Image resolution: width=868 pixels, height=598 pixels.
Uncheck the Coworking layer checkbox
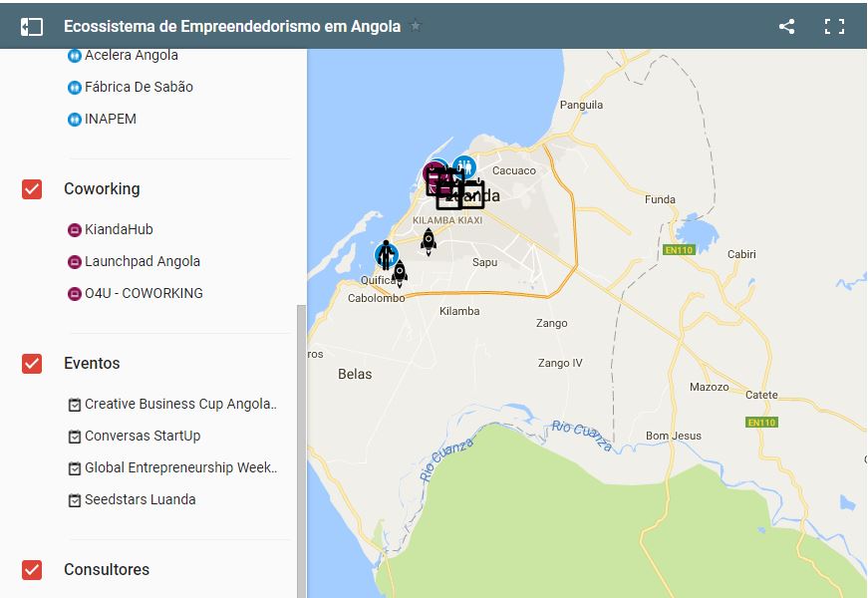(32, 189)
